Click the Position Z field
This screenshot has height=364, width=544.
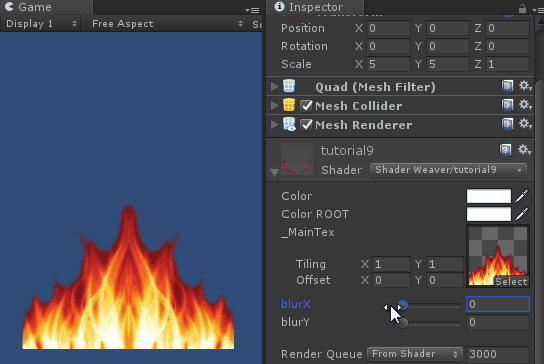coord(507,28)
